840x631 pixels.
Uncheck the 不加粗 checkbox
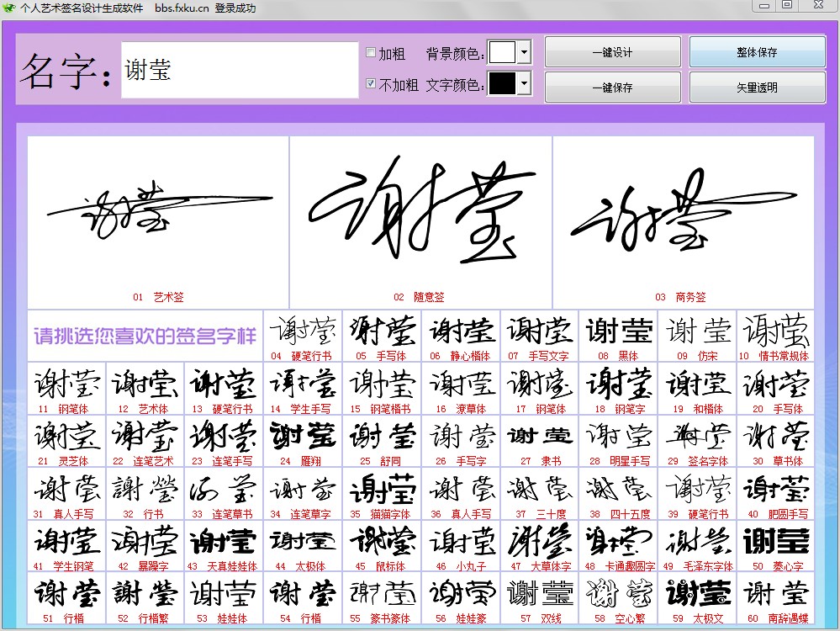click(371, 84)
